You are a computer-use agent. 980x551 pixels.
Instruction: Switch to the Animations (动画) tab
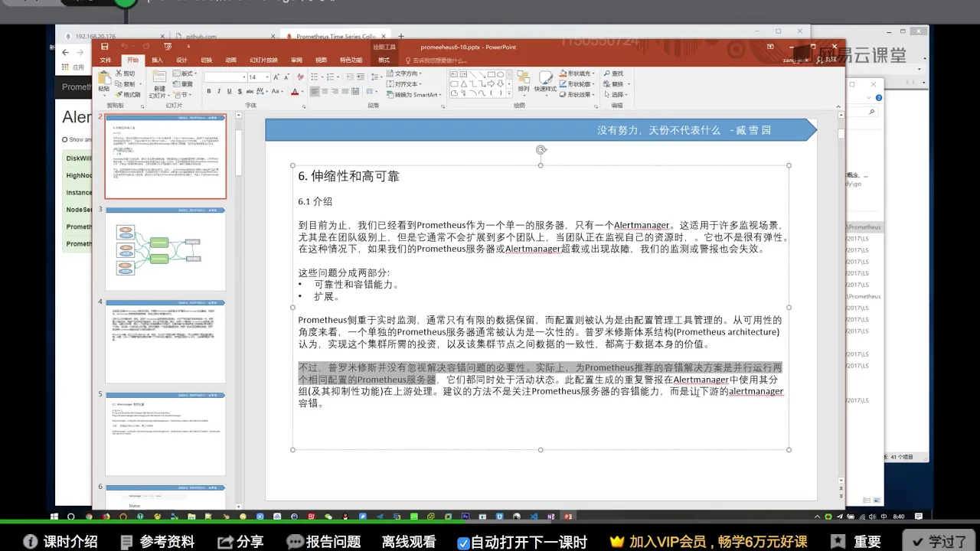click(x=230, y=60)
